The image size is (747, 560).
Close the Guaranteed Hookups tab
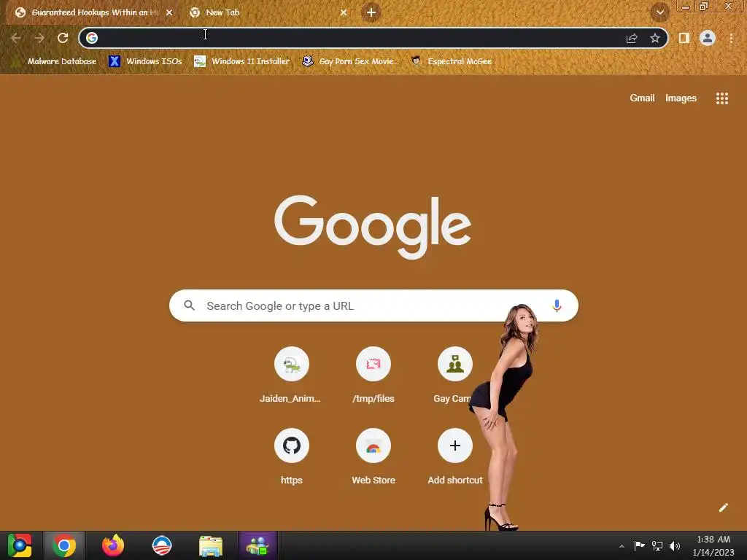point(169,12)
